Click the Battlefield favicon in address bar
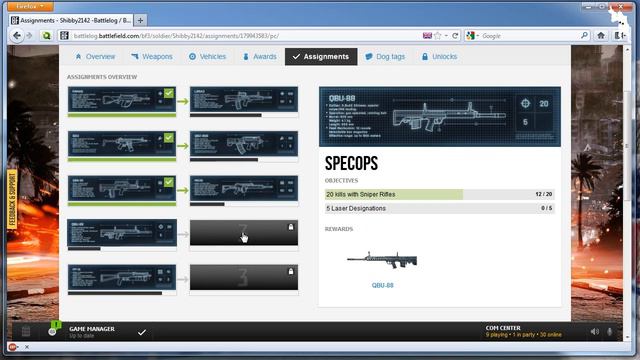Image resolution: width=640 pixels, height=360 pixels. pyautogui.click(x=64, y=36)
